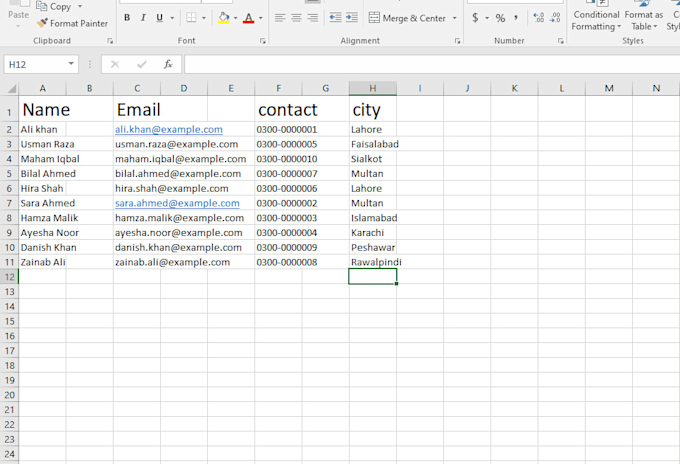Select column H header
Image resolution: width=680 pixels, height=464 pixels.
click(x=373, y=88)
